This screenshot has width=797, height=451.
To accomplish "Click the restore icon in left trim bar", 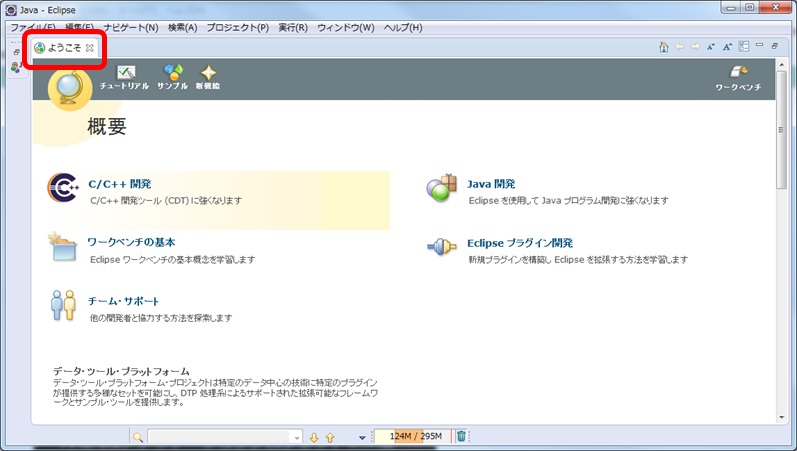I will (16, 52).
